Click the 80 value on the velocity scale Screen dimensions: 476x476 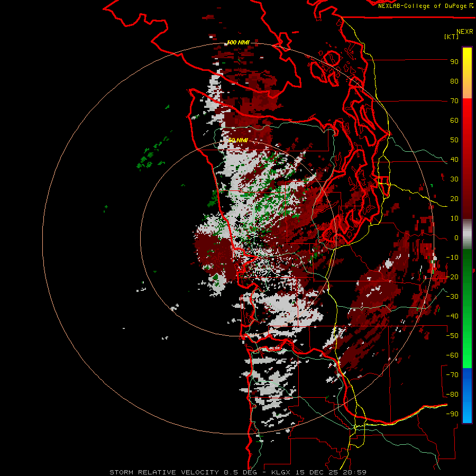click(x=454, y=81)
